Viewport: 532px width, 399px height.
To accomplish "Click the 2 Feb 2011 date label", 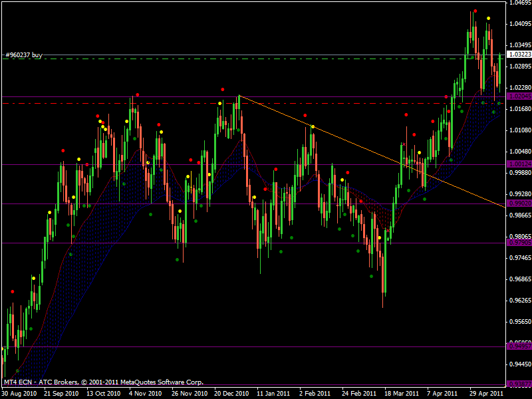I will (x=315, y=394).
